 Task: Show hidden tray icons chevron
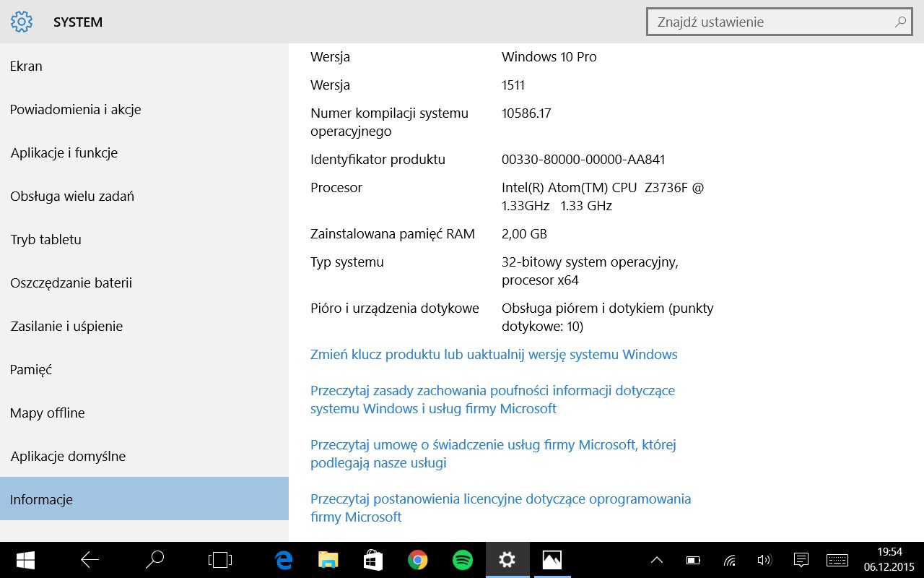point(657,560)
